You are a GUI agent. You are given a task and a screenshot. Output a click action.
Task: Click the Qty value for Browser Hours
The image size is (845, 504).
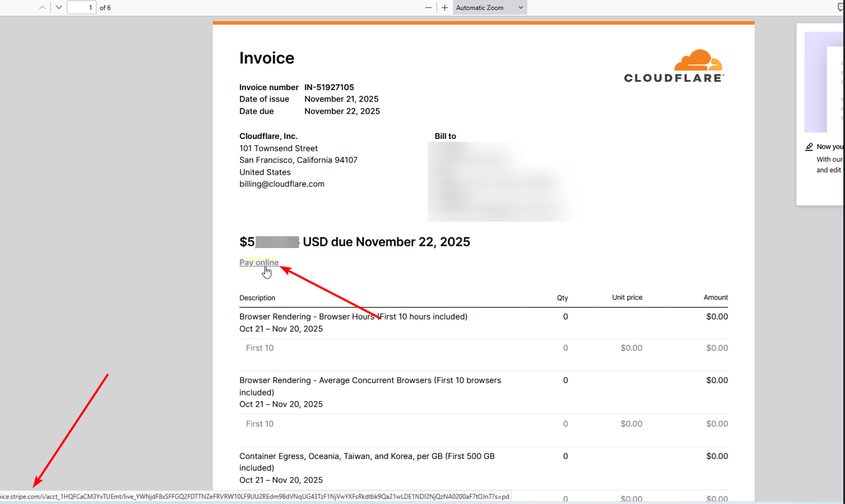point(566,317)
